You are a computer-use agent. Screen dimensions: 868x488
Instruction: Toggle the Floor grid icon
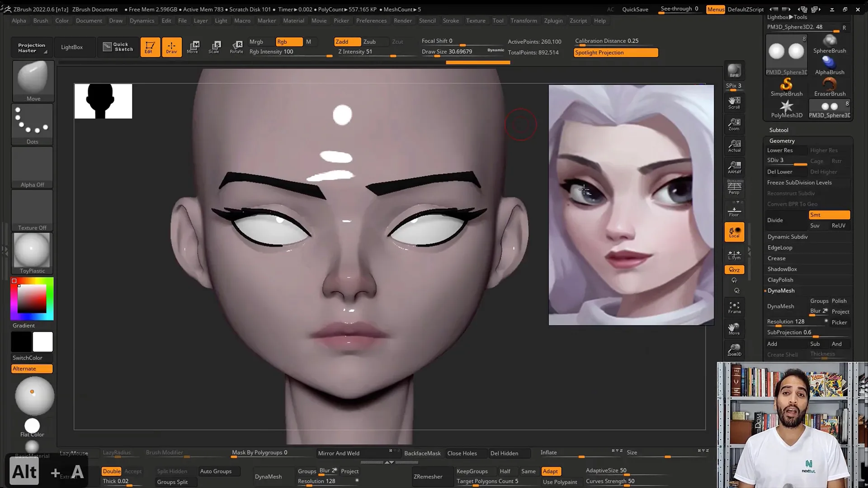(x=734, y=211)
